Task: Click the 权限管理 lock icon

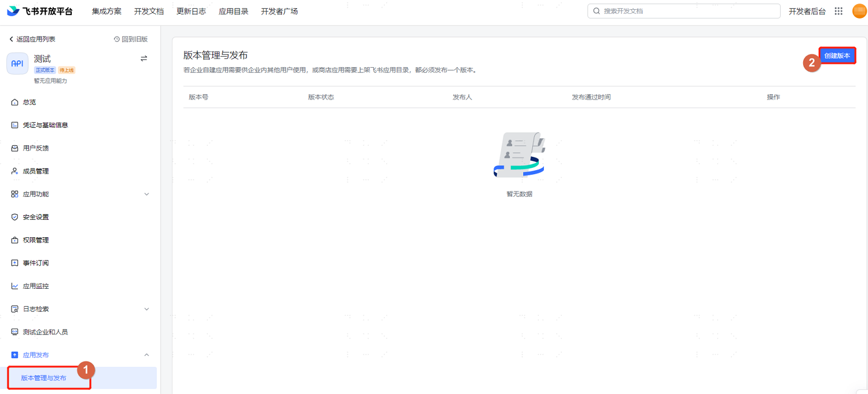Action: tap(14, 240)
